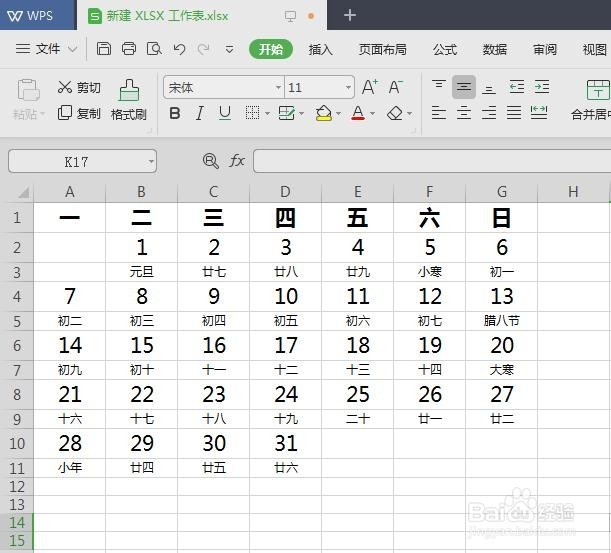Image resolution: width=611 pixels, height=553 pixels.
Task: Click the Paste clipboard icon
Action: [28, 90]
